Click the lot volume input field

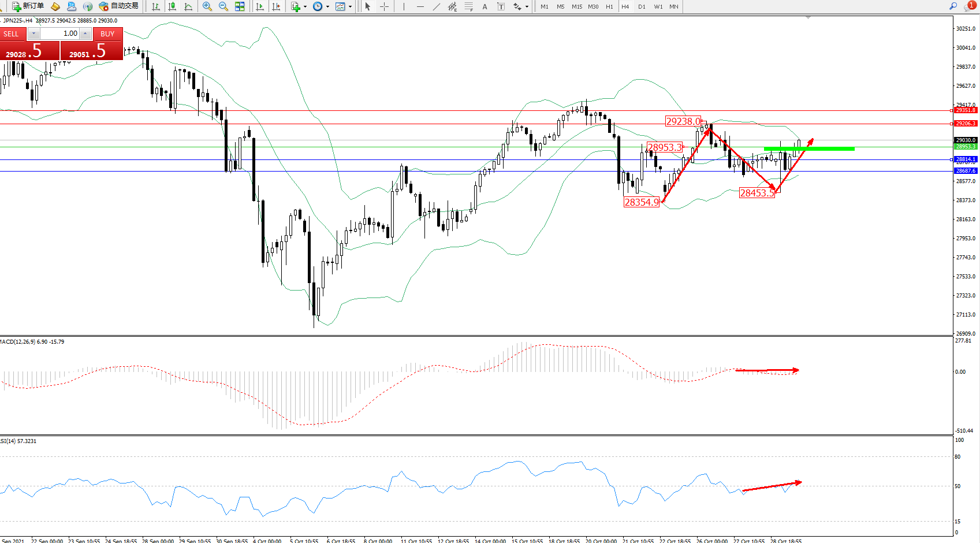pyautogui.click(x=59, y=34)
